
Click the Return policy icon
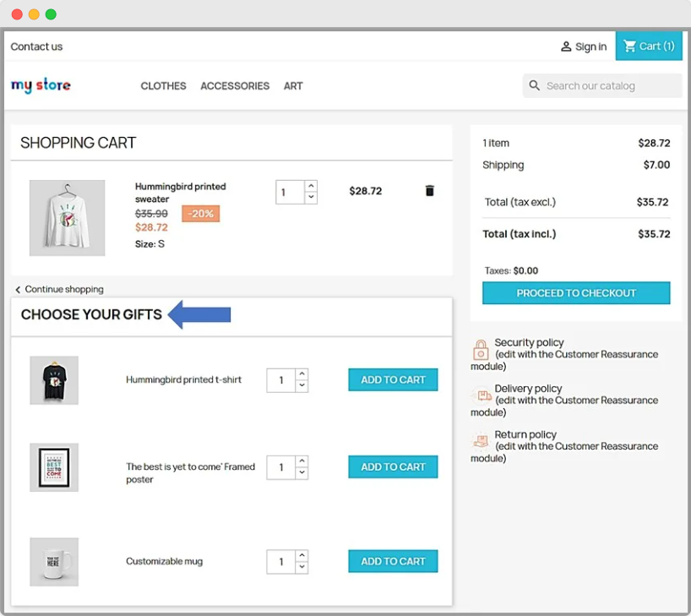point(481,440)
